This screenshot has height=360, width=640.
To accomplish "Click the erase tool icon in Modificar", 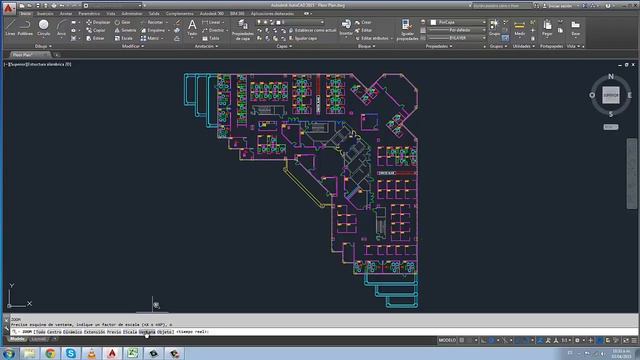I will pos(178,22).
